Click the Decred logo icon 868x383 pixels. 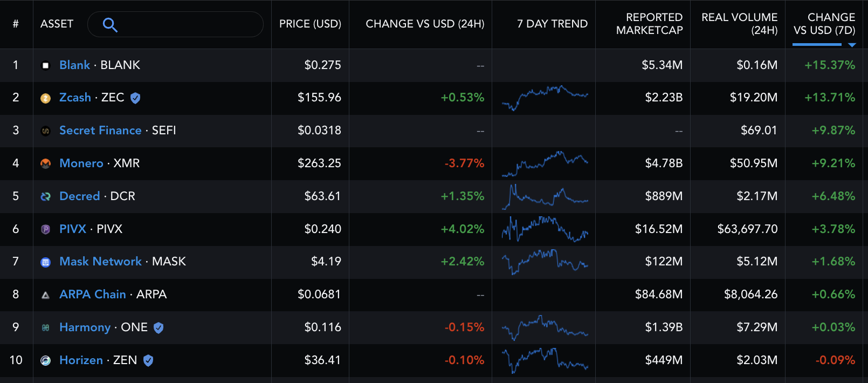point(46,196)
